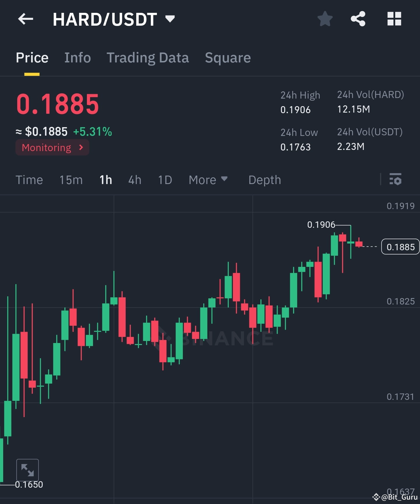
Task: Enable the 1D timeframe view
Action: pyautogui.click(x=164, y=180)
